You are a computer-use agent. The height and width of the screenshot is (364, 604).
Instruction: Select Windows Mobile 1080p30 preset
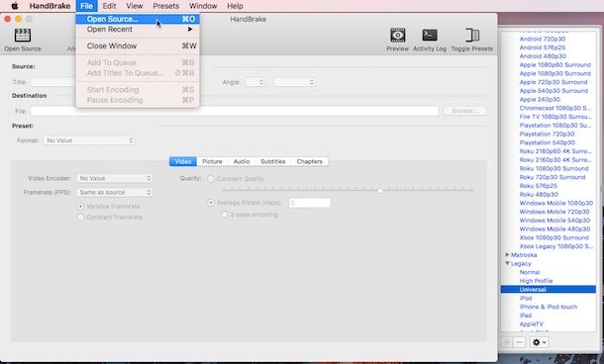(x=556, y=203)
